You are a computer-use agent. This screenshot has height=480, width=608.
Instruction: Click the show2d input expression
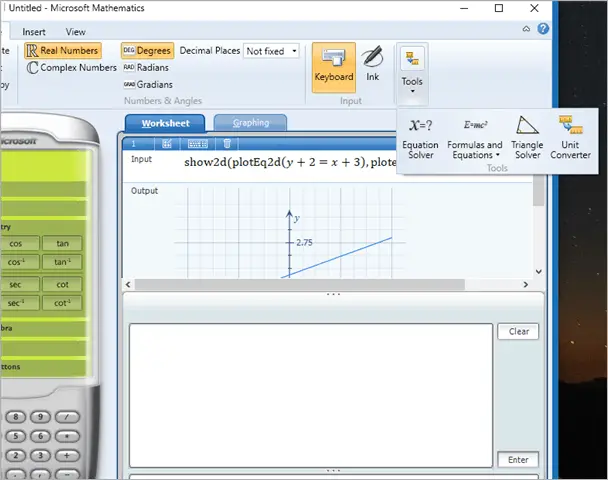290,162
